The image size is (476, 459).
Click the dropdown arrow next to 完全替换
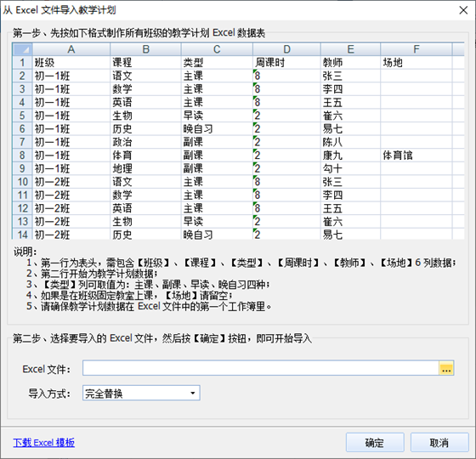point(192,393)
